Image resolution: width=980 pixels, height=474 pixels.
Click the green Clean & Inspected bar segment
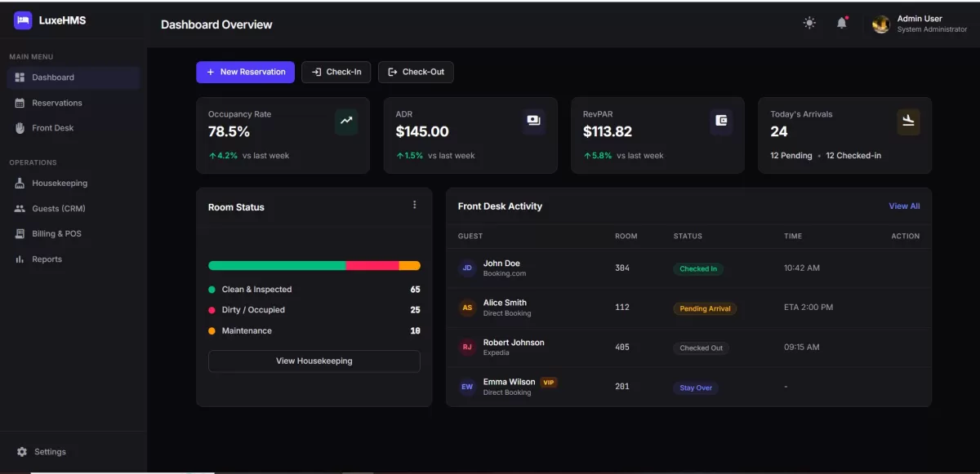pyautogui.click(x=276, y=265)
